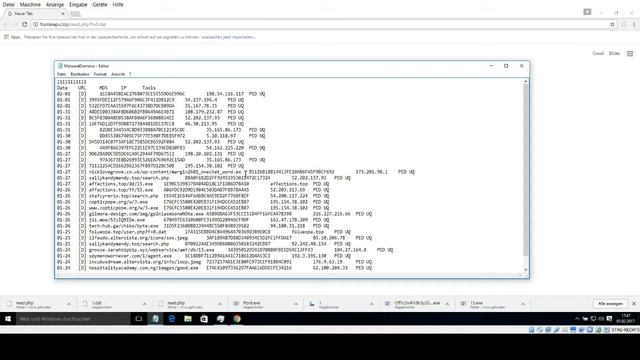This screenshot has width=640, height=360.
Task: Click the affections.top/ff/55.exe entry
Action: pos(121,190)
